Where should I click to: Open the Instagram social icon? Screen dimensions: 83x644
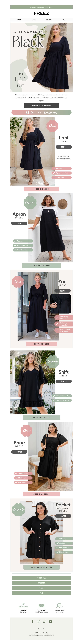[38, 622]
